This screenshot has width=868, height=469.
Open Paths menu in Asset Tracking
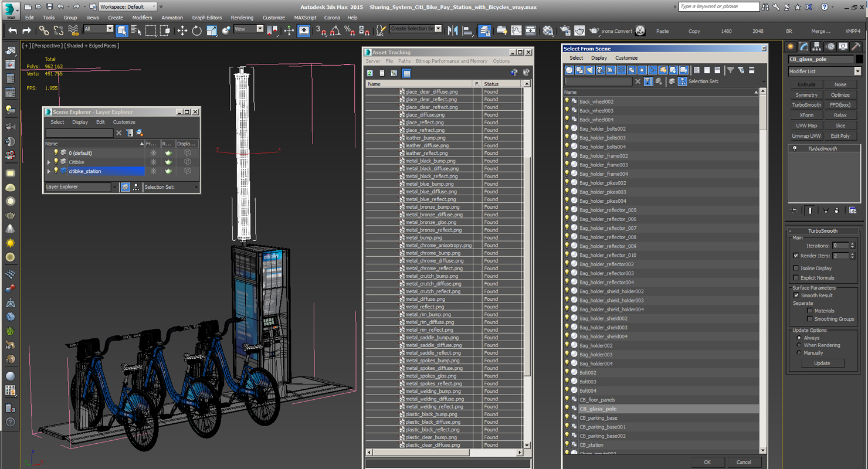pyautogui.click(x=404, y=61)
